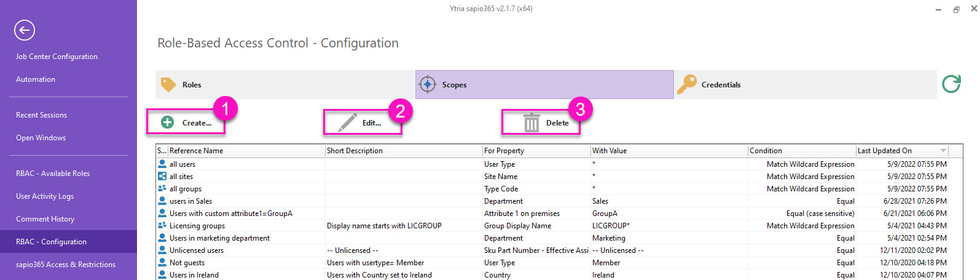The width and height of the screenshot is (980, 280).
Task: Open RBAC - Available Roles in sidebar
Action: coord(53,174)
